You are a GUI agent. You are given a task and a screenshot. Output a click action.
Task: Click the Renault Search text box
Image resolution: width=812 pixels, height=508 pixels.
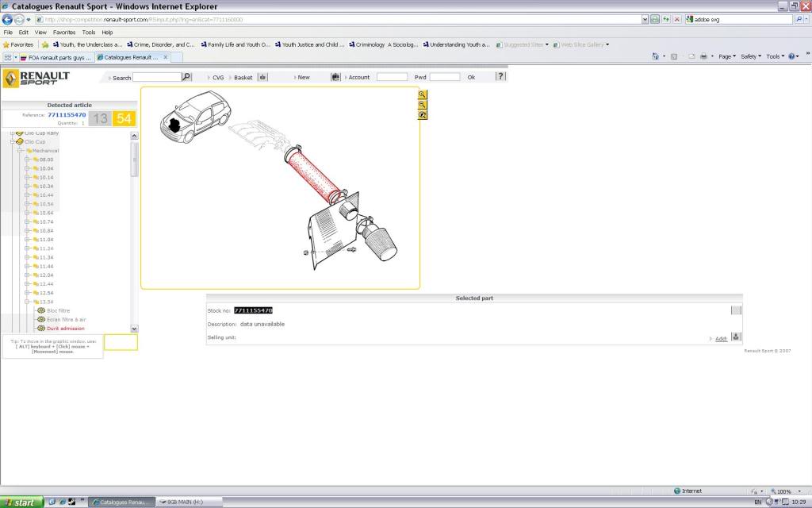coord(157,77)
